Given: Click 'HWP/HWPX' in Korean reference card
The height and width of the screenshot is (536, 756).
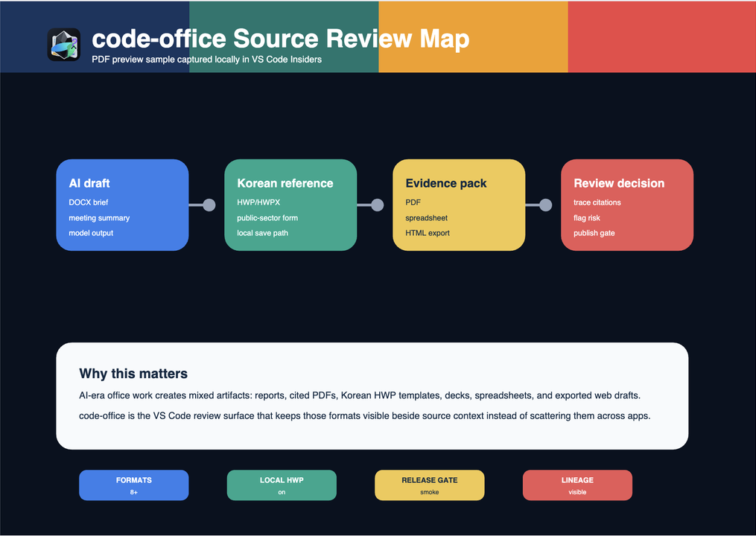Looking at the screenshot, I should click(258, 202).
